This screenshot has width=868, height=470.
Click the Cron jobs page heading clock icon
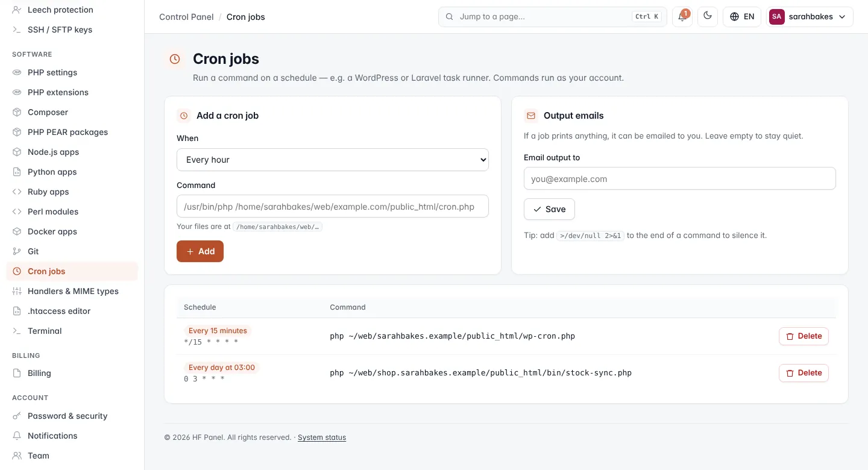pos(175,59)
